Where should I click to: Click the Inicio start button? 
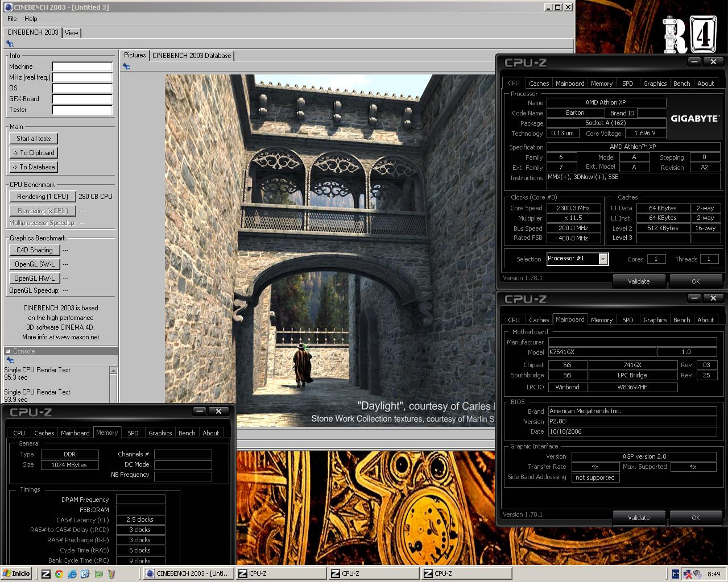click(x=16, y=573)
